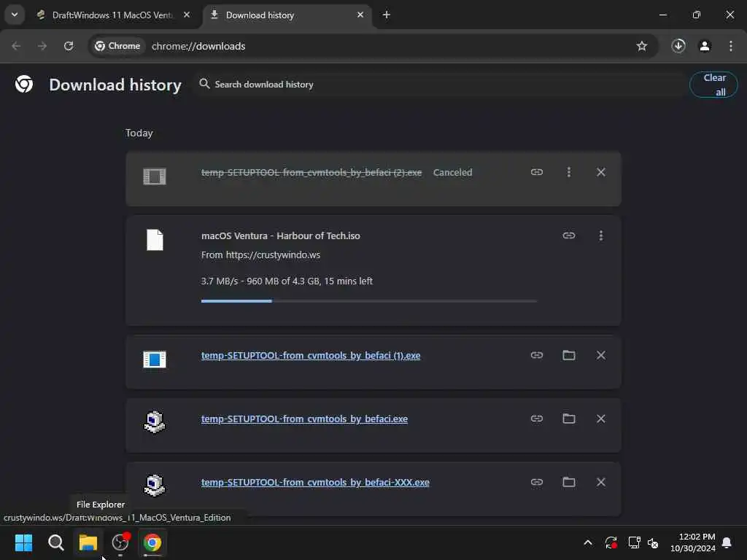Open more actions menu for macOS Ventura iso
The image size is (747, 560).
pos(601,236)
